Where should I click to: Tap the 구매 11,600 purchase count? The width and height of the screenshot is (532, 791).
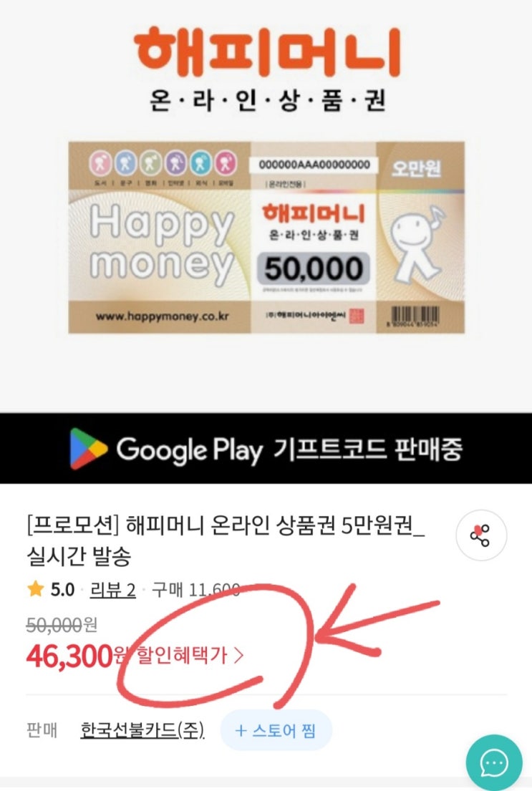(x=195, y=589)
